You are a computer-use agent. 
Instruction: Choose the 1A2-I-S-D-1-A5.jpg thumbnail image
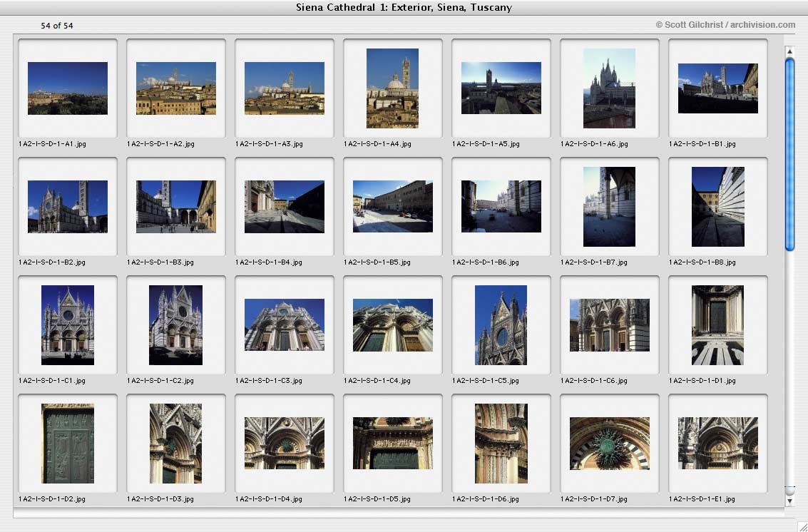click(x=501, y=88)
